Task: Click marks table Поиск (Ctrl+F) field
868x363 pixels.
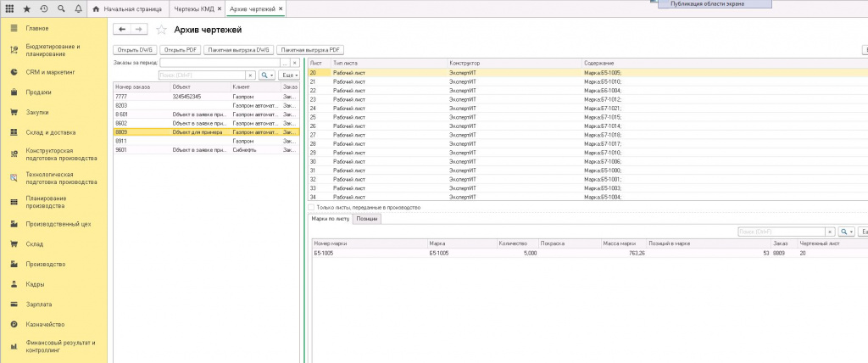Action: coord(782,232)
